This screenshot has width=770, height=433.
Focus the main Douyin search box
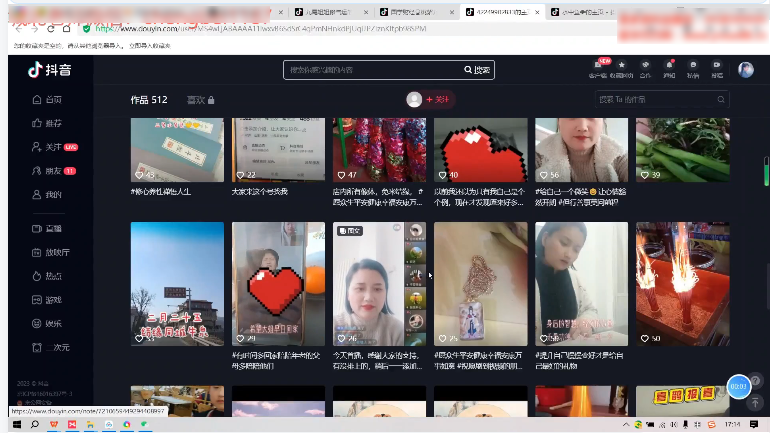click(x=372, y=70)
